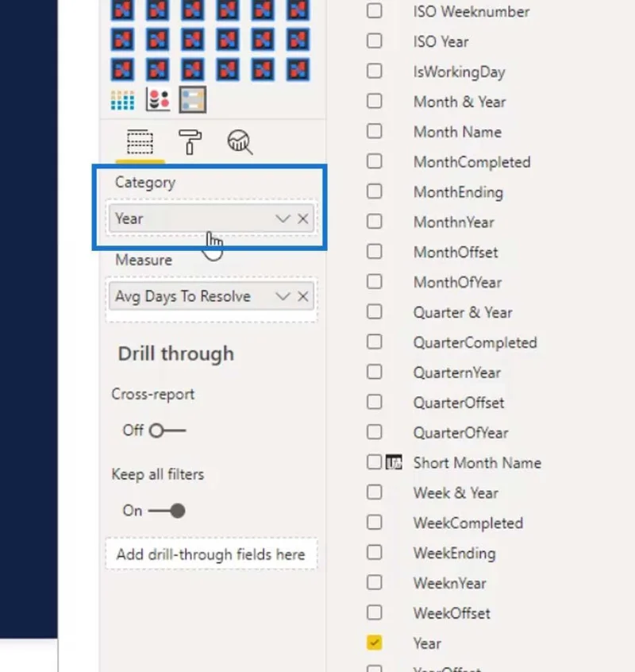635x672 pixels.
Task: Click the Avg Days To Resolve pill
Action: coord(211,296)
